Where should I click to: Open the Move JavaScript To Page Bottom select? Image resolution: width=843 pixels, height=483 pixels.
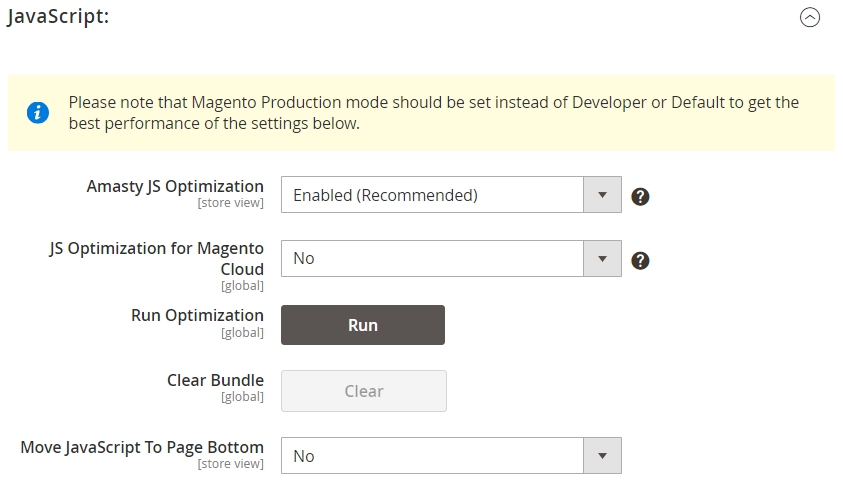click(451, 456)
